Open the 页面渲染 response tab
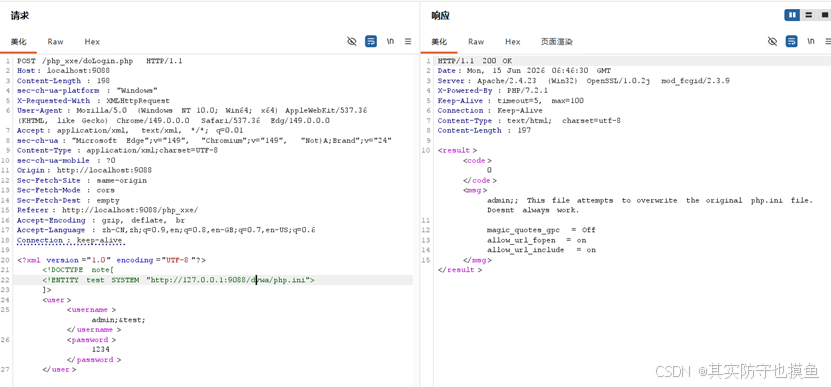Screen dimensions: 831x387 (556, 42)
